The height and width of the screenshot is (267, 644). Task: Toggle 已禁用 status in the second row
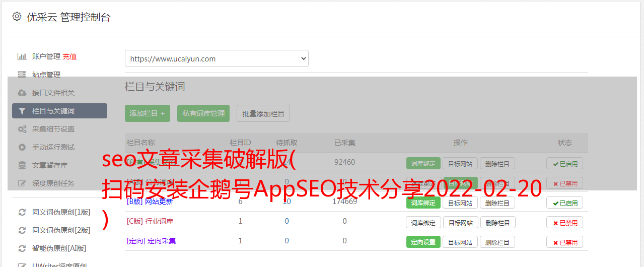pos(565,183)
